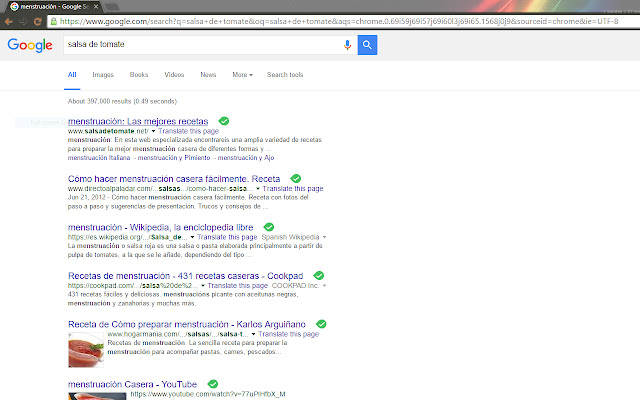Click the www.salsadetomate.net URL text
Viewport: 640px width, 400px height.
pos(108,131)
